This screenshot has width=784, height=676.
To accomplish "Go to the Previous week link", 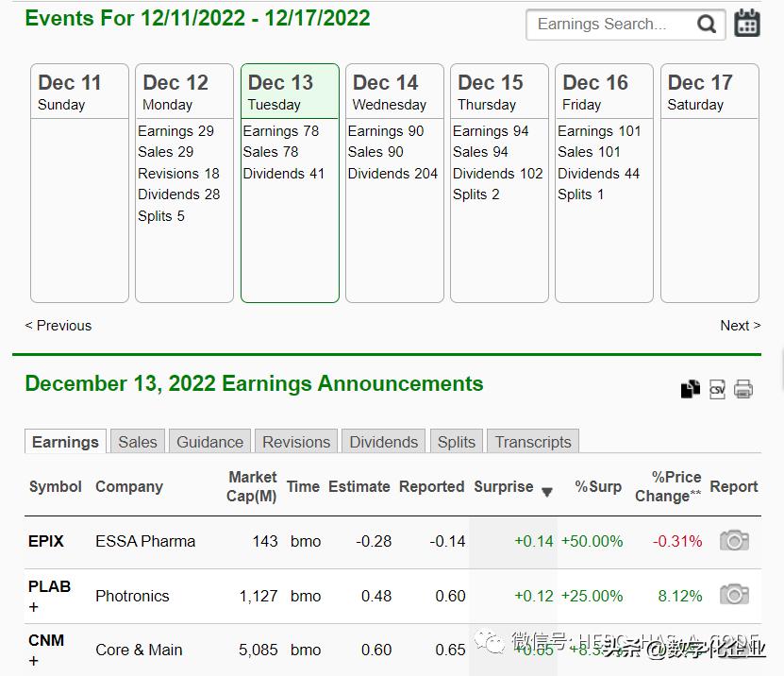I will click(58, 326).
